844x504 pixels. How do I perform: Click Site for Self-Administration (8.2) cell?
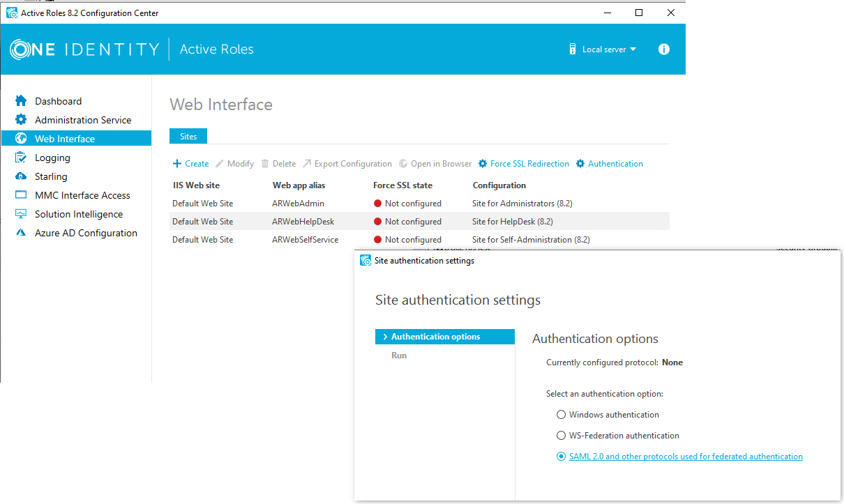(x=531, y=240)
